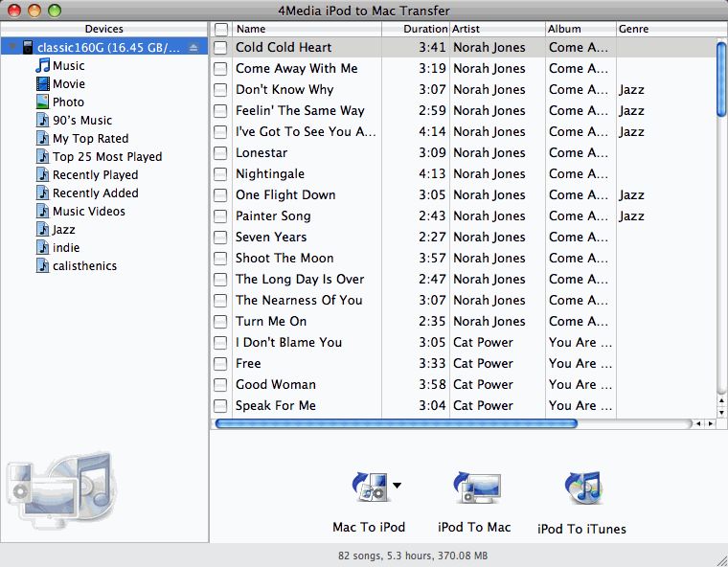Open the Top 25 Most Played playlist
Screen dimensions: 728x567
107,156
